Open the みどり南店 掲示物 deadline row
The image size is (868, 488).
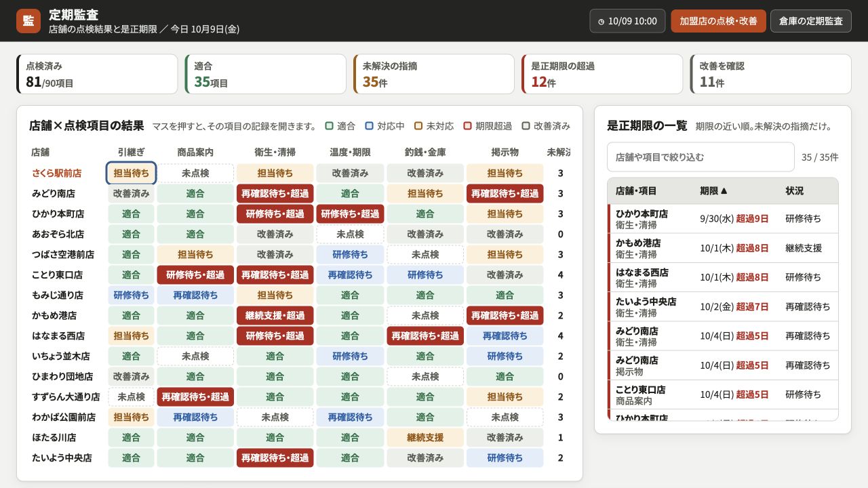[x=723, y=365]
